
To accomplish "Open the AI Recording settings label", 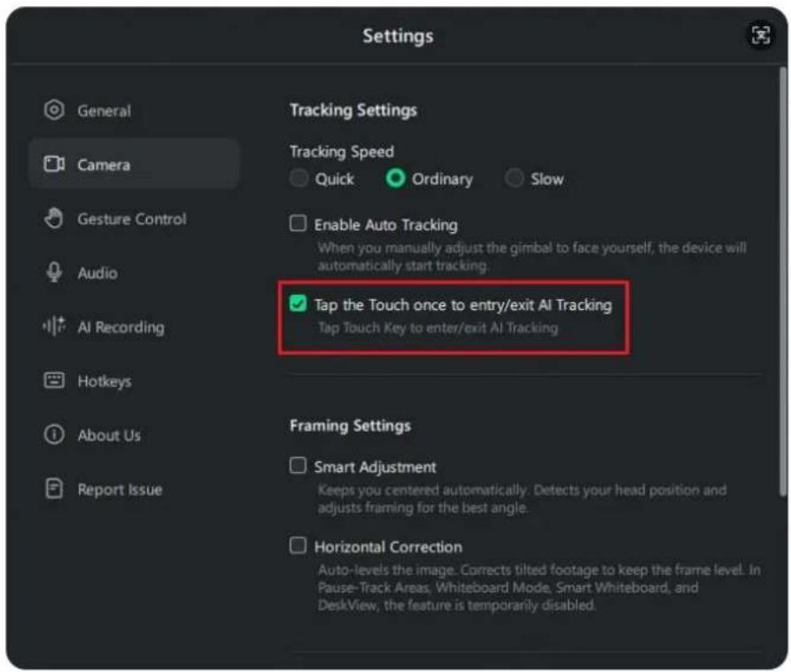I will coord(121,328).
